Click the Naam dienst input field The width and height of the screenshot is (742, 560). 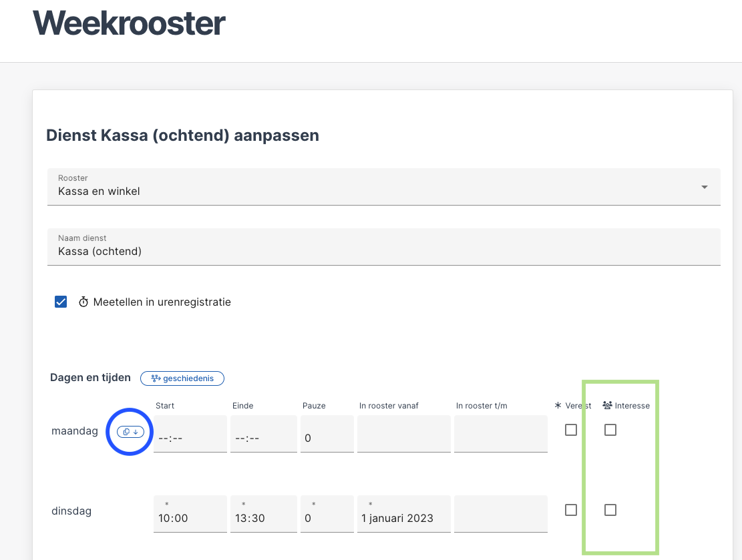click(x=384, y=247)
